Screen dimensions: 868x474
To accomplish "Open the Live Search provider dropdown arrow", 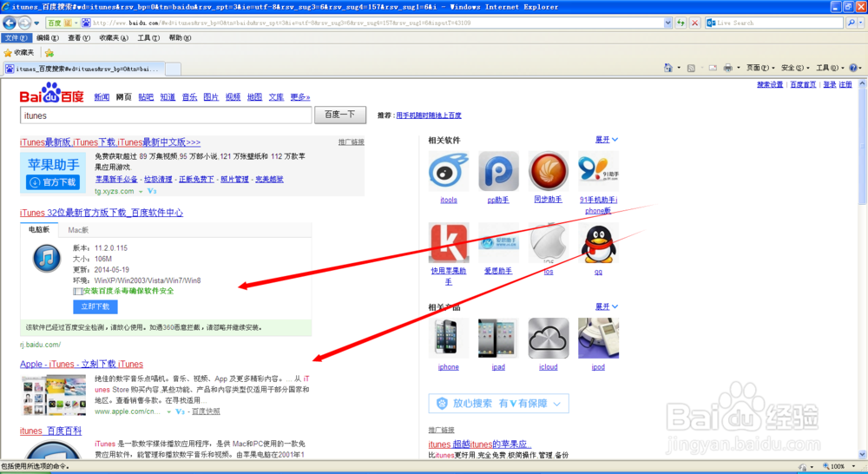I will pos(861,23).
